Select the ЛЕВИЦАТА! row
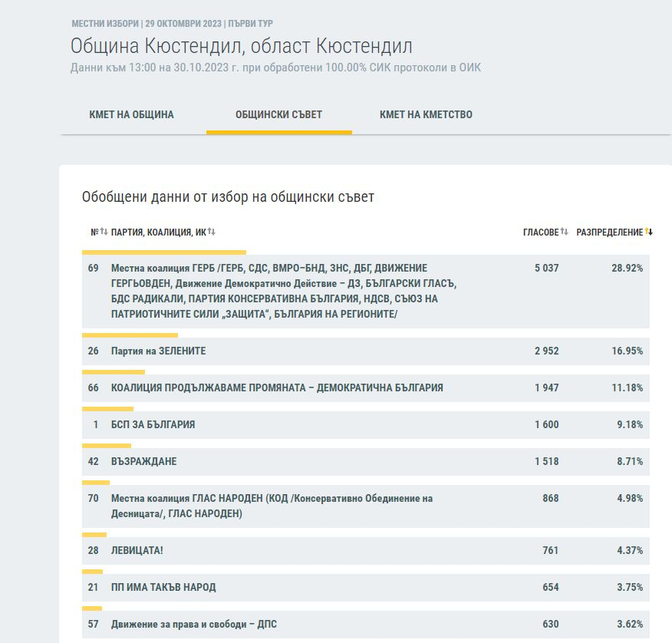Image resolution: width=672 pixels, height=643 pixels. (366, 551)
